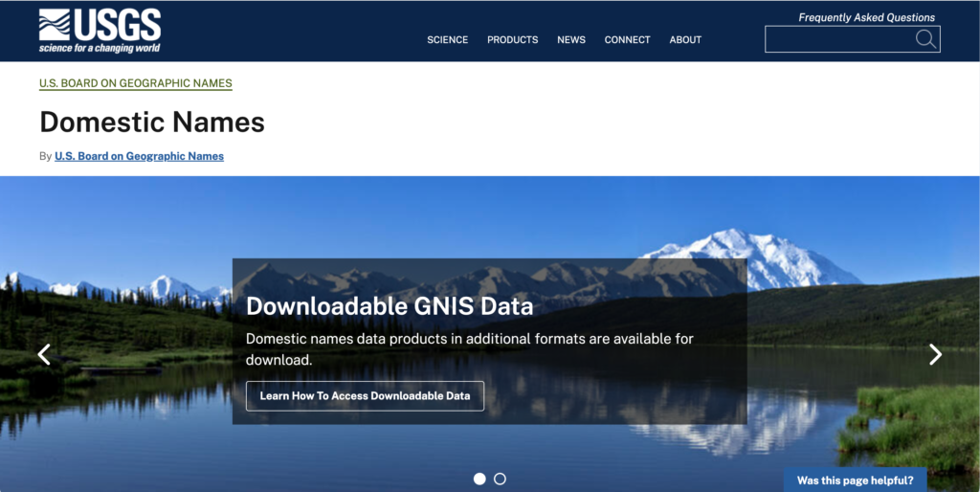Open the SCIENCE menu
Viewport: 980px width, 492px height.
pyautogui.click(x=447, y=40)
